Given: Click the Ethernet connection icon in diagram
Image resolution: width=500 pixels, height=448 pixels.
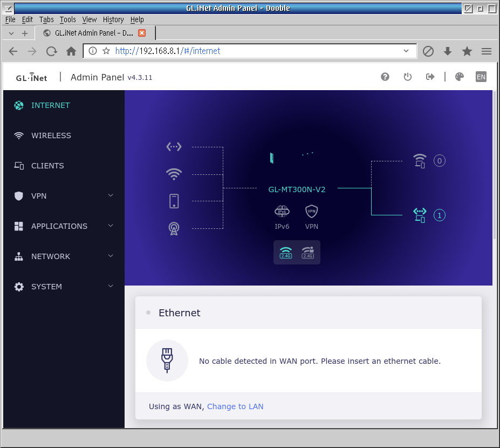Looking at the screenshot, I should [x=174, y=147].
